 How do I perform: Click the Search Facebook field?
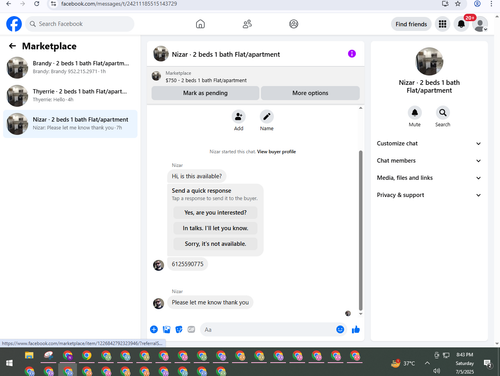80,24
